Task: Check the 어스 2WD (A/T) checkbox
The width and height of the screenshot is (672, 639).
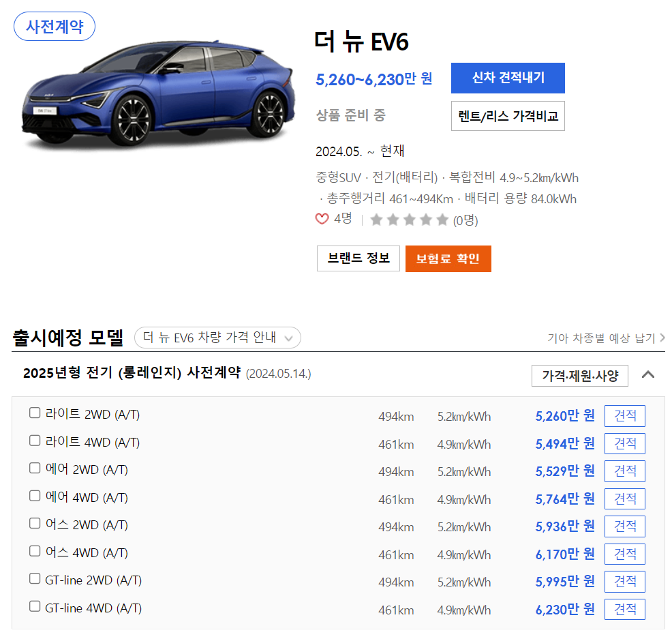Action: [35, 524]
